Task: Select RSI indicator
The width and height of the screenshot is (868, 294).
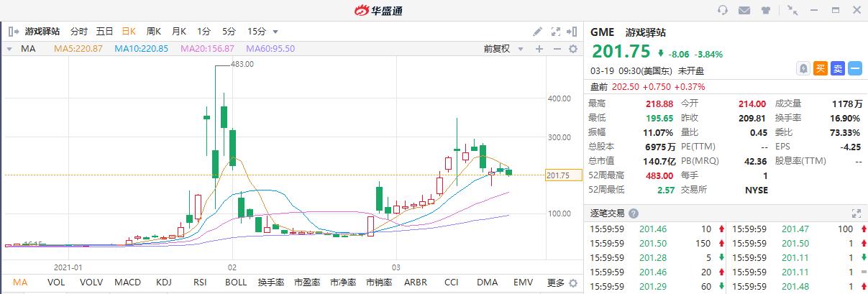Action: click(201, 282)
